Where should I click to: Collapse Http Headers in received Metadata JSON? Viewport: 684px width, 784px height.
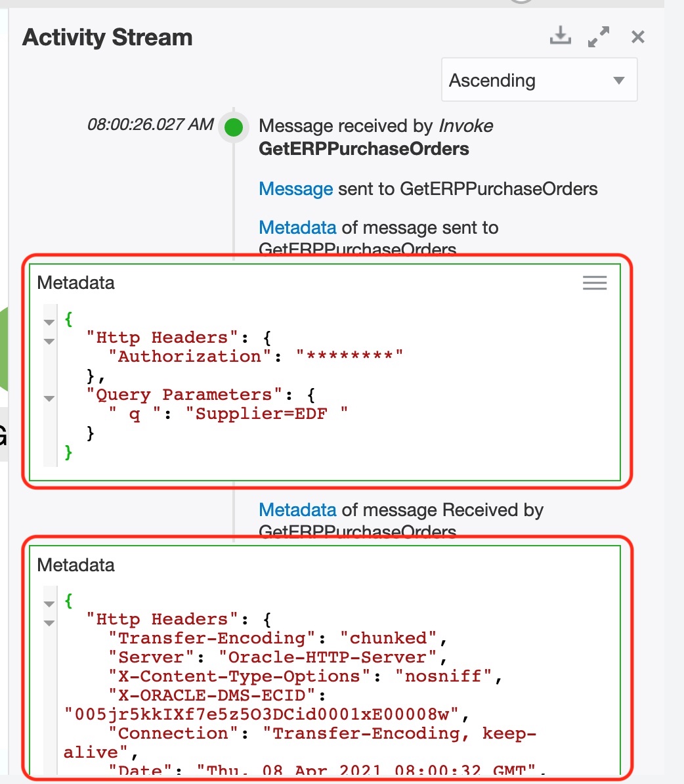pos(49,622)
